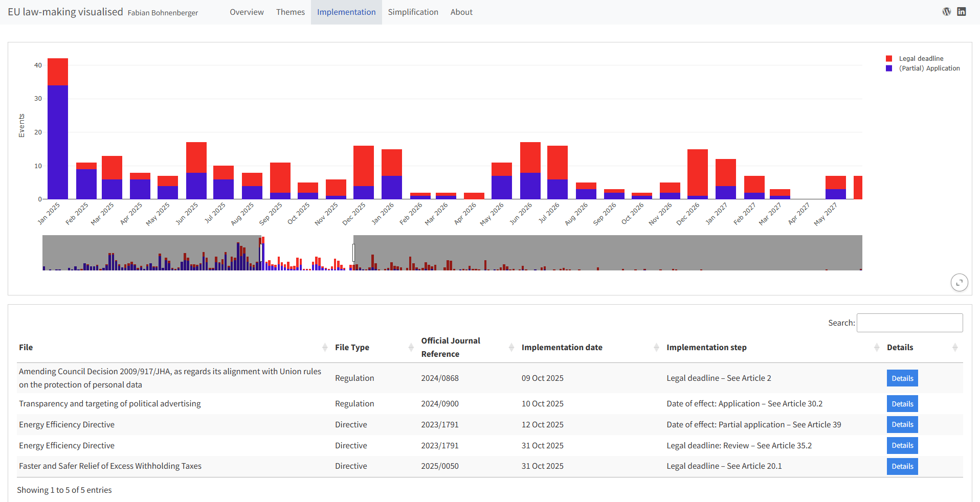
Task: Sort by Official Journal Reference arrows
Action: point(511,348)
